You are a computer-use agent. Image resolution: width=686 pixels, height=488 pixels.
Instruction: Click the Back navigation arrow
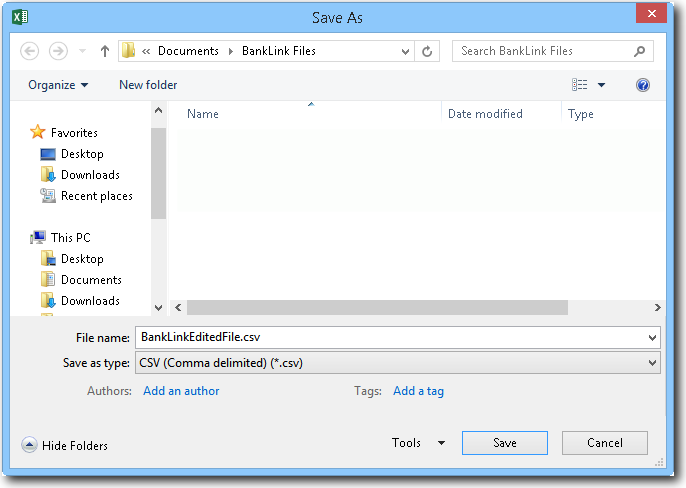pos(30,51)
